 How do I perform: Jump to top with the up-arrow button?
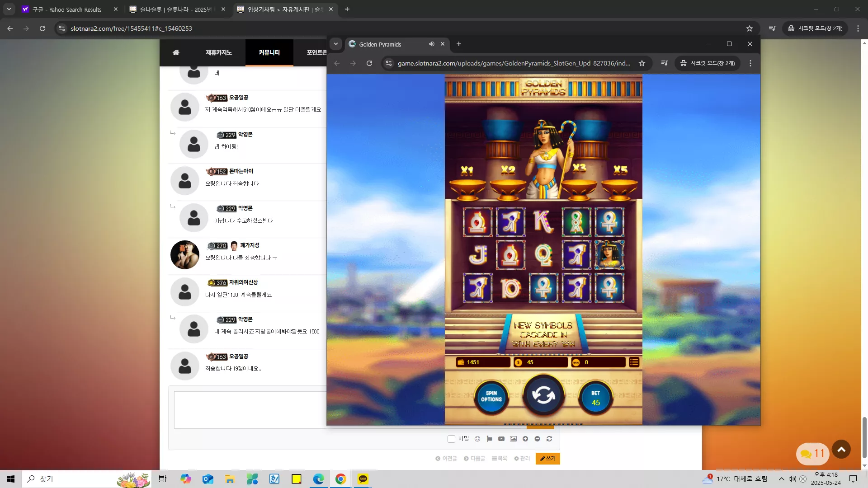pyautogui.click(x=841, y=449)
